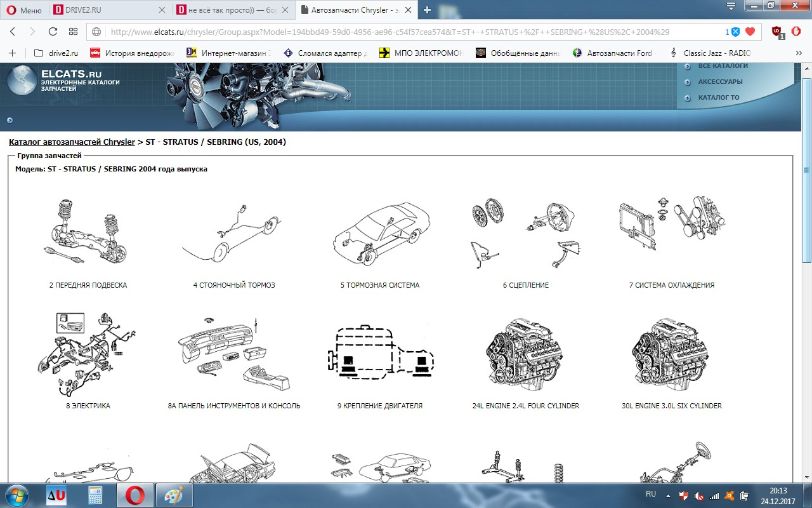
Task: Open the 2.4L engine diagram thumbnail
Action: 526,354
